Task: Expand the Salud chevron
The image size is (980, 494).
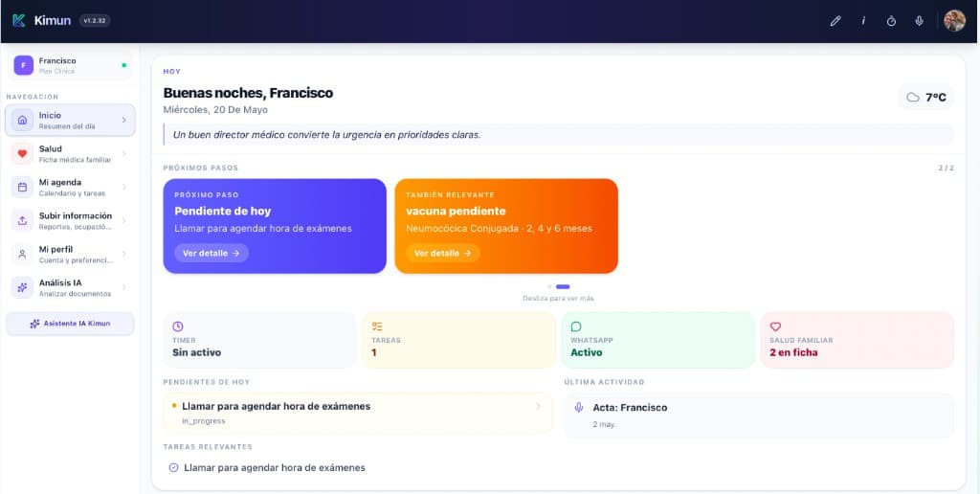Action: point(123,154)
